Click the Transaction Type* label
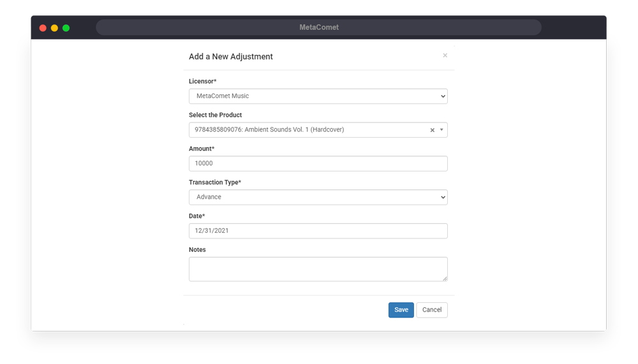Viewport: 638px width, 364px height. click(215, 182)
